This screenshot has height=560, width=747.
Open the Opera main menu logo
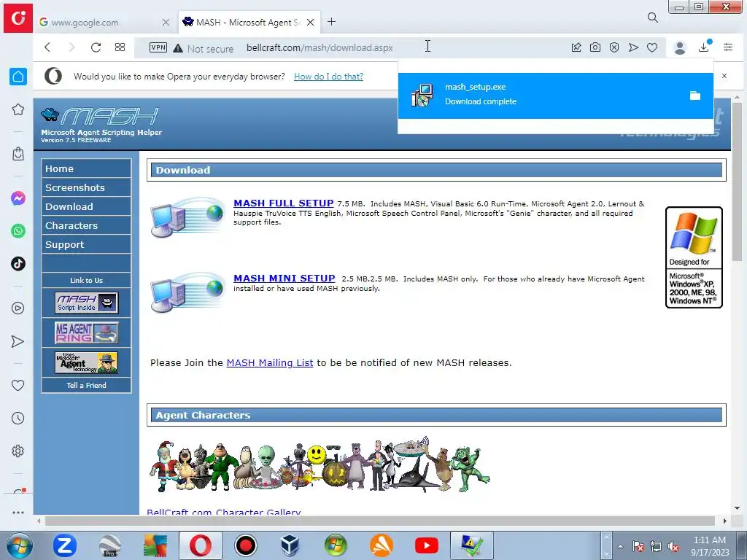click(18, 18)
